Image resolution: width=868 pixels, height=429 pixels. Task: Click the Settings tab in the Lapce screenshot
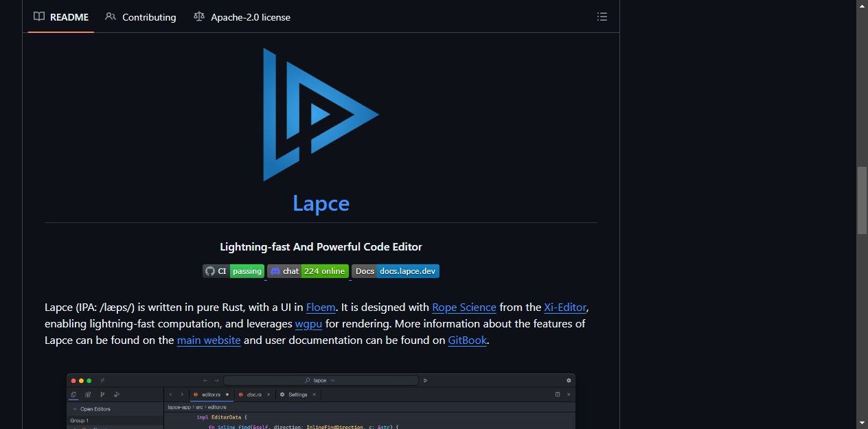pos(298,395)
